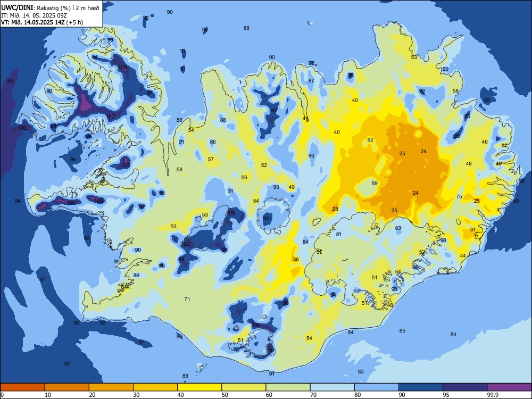Viewport: 532px width, 399px height.
Task: Select the bright yellow 40–50 legend swatch
Action: (199, 387)
